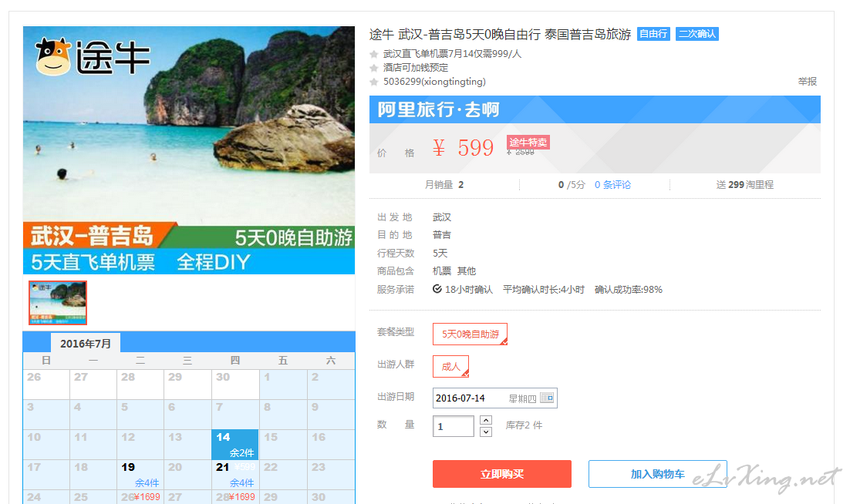Decrease quantity with the down arrow
Image resolution: width=850 pixels, height=504 pixels.
pos(486,432)
